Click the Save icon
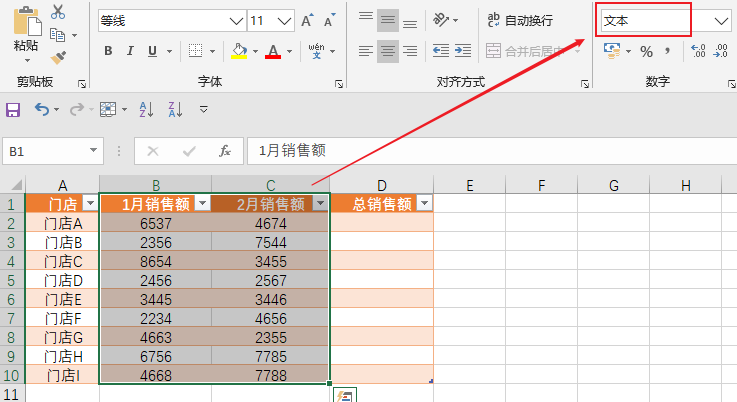The height and width of the screenshot is (402, 737). click(13, 110)
